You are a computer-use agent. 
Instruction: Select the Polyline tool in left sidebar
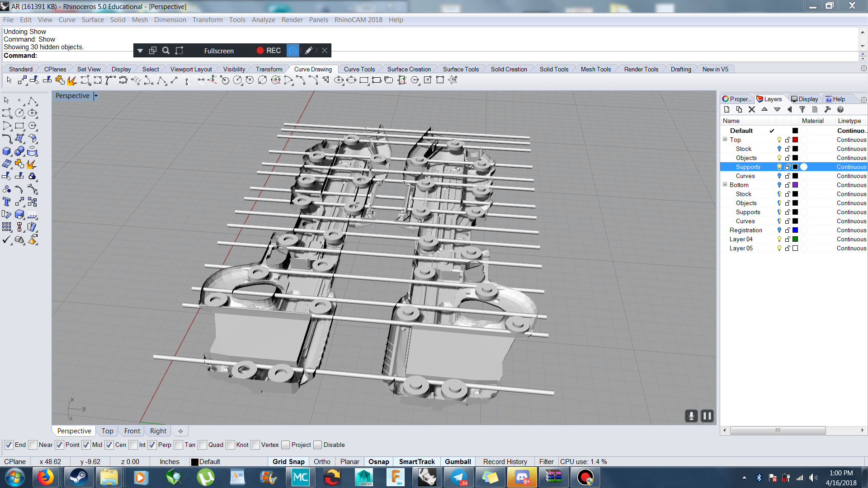[32, 100]
